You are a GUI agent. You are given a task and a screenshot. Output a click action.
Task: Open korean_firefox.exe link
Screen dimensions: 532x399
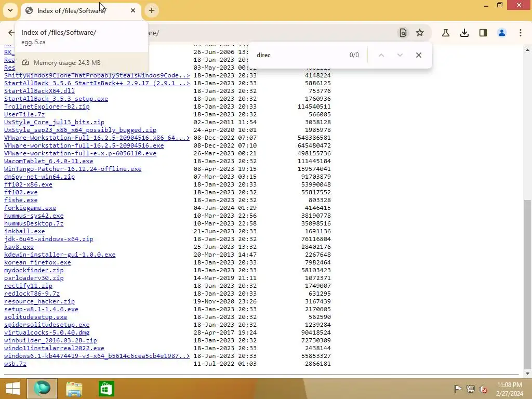(37, 262)
